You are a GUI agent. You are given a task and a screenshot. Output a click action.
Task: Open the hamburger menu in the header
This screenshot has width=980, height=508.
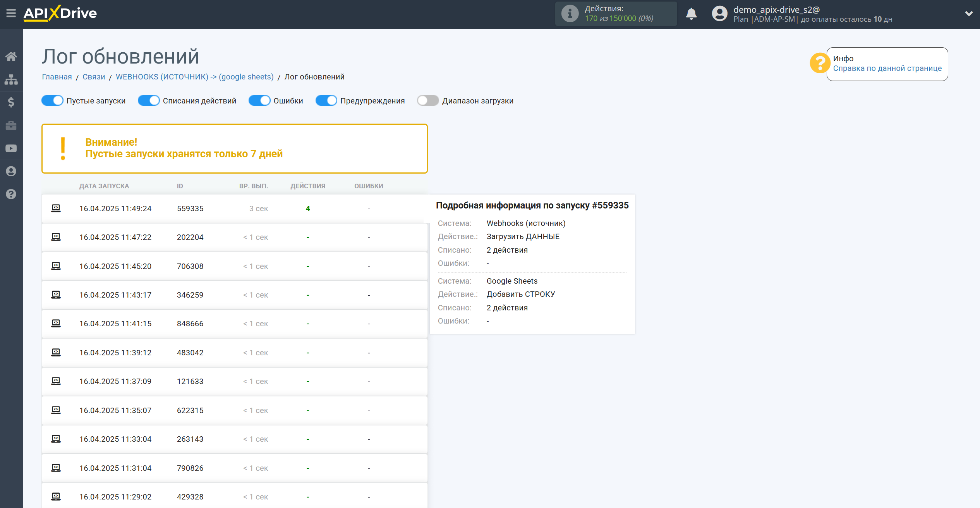coord(11,13)
